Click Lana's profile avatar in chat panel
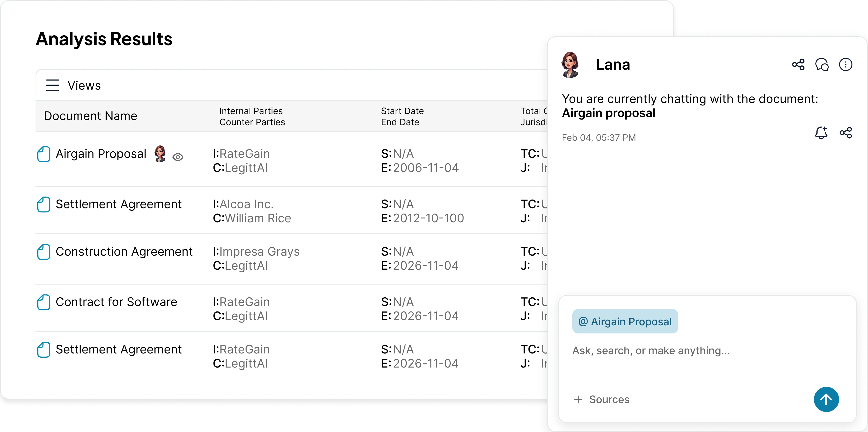The image size is (868, 432). [x=570, y=65]
